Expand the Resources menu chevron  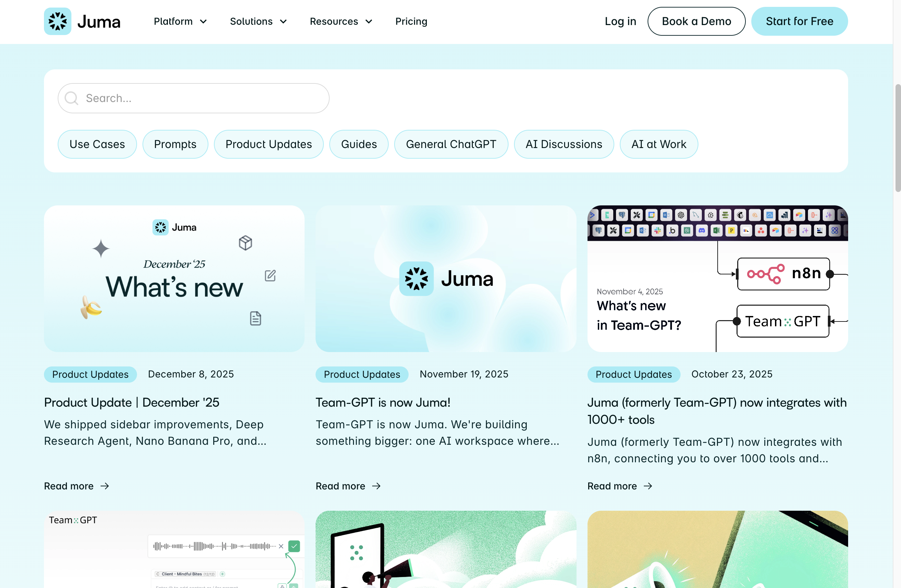coord(369,22)
